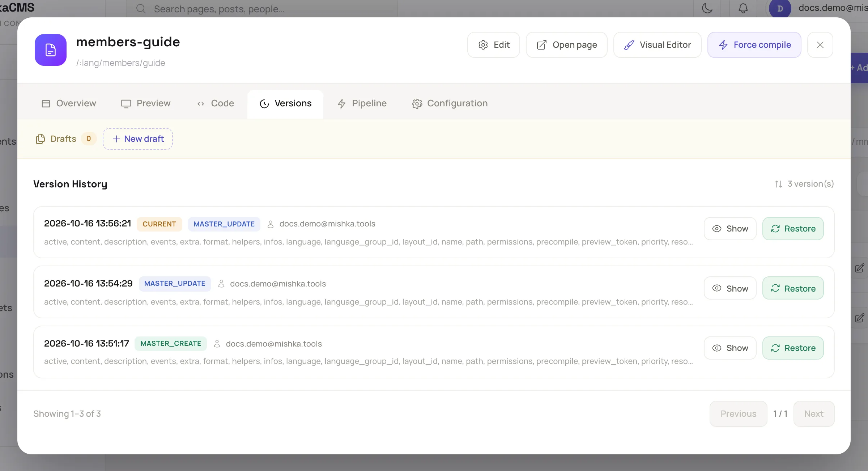Open the Edit settings button
The image size is (868, 471).
coord(494,45)
